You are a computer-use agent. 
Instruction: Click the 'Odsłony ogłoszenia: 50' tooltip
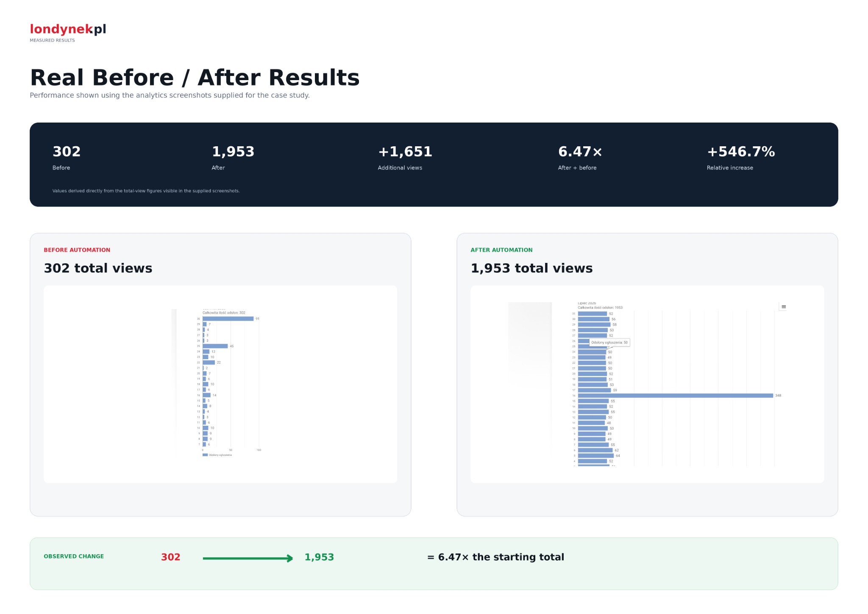coord(609,343)
